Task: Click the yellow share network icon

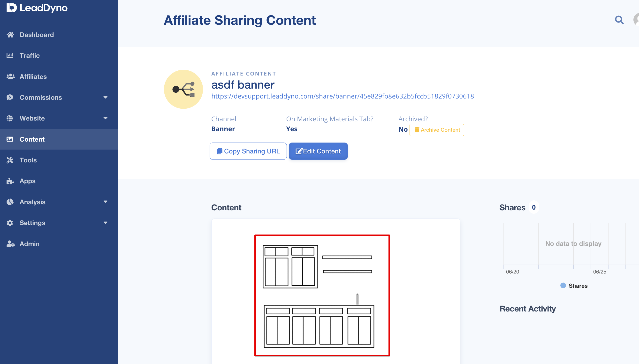Action: pyautogui.click(x=183, y=89)
